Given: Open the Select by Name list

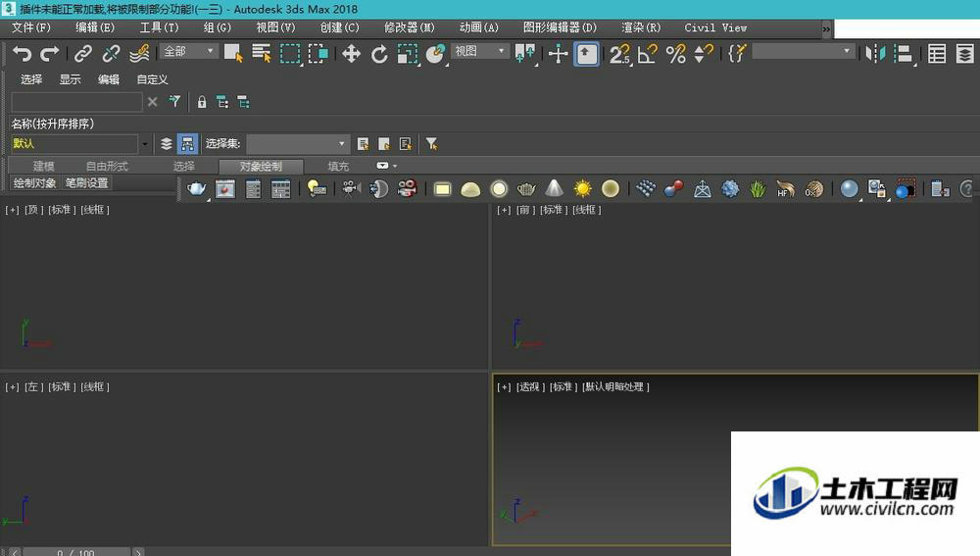Looking at the screenshot, I should coord(262,54).
